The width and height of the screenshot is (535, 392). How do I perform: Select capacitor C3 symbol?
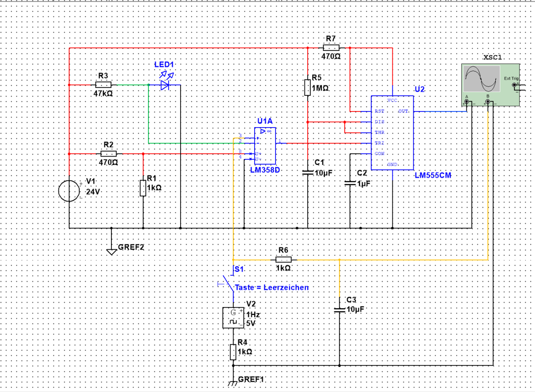[340, 309]
